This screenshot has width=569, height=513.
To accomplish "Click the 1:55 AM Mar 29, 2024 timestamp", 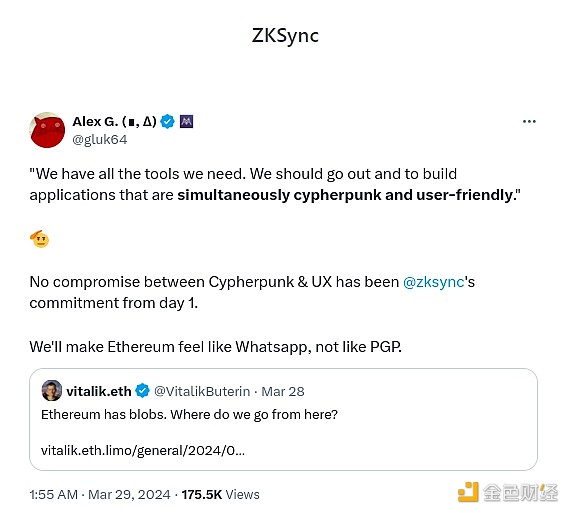I will 100,494.
